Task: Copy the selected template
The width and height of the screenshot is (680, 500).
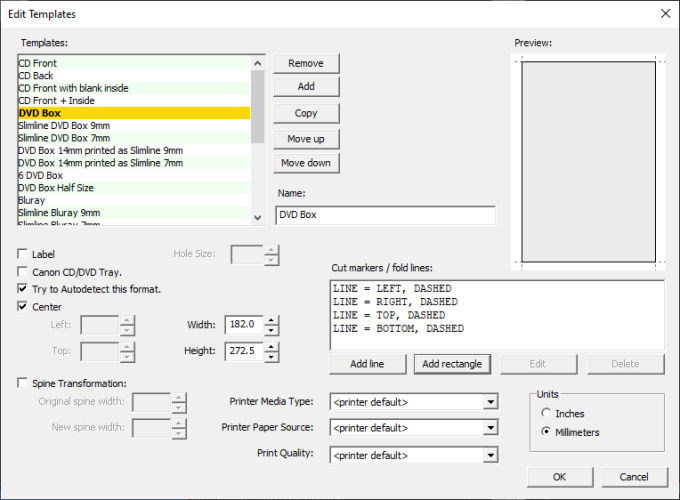Action: pyautogui.click(x=306, y=113)
